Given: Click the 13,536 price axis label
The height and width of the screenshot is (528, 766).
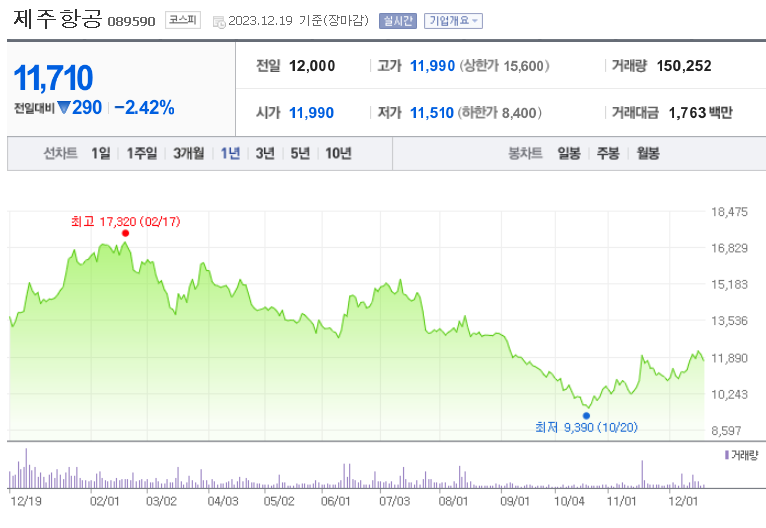Looking at the screenshot, I should coord(729,321).
